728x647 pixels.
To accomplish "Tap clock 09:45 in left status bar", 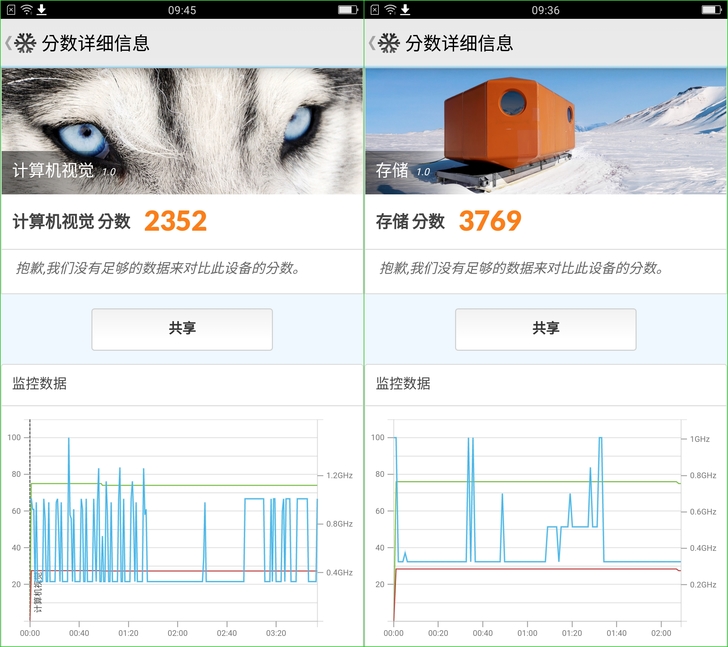I will [x=182, y=10].
